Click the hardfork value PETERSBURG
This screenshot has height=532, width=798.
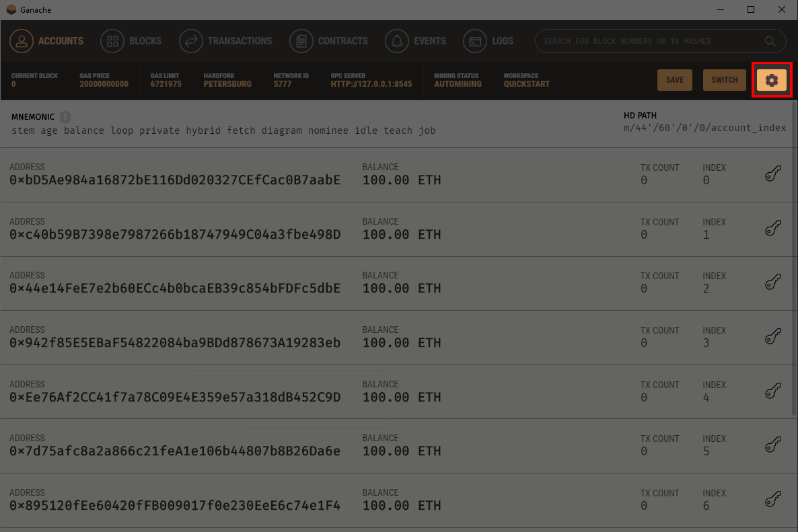tap(227, 84)
